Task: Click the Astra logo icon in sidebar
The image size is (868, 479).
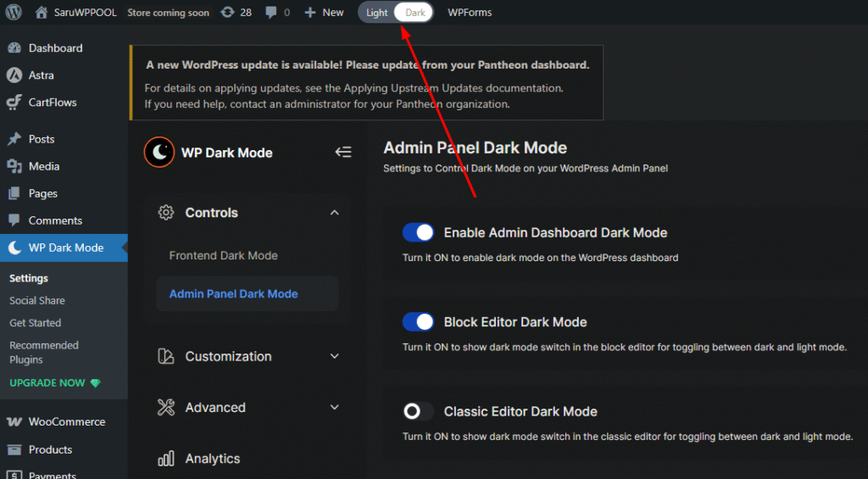Action: tap(14, 75)
